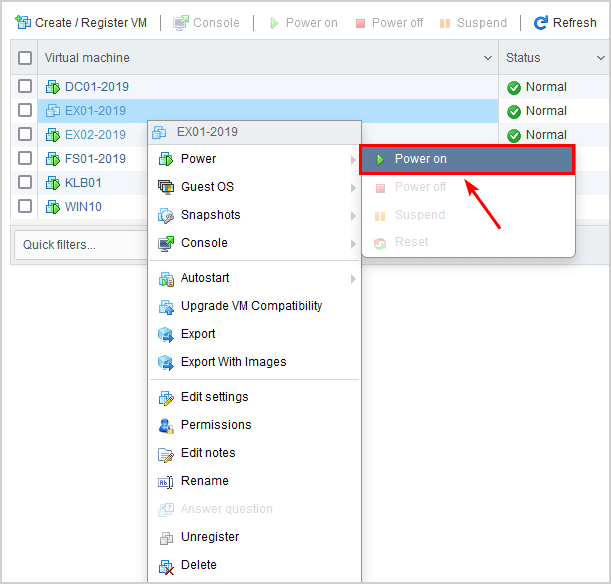The image size is (611, 584).
Task: Click the Guest OS menu icon
Action: pos(166,187)
